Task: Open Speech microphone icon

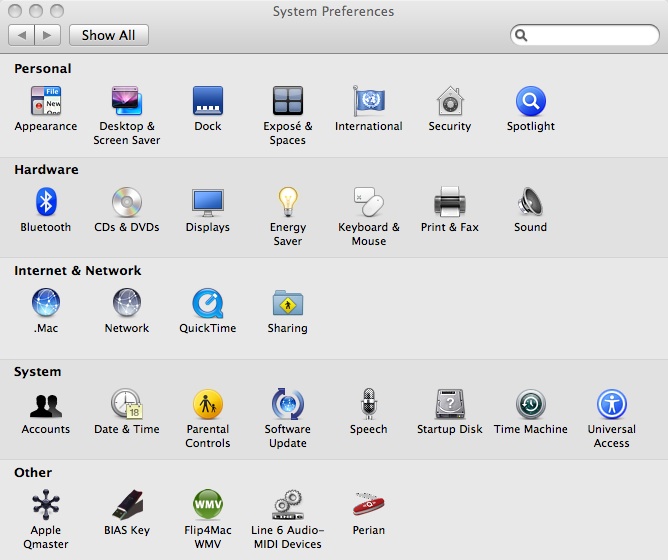Action: pos(369,403)
